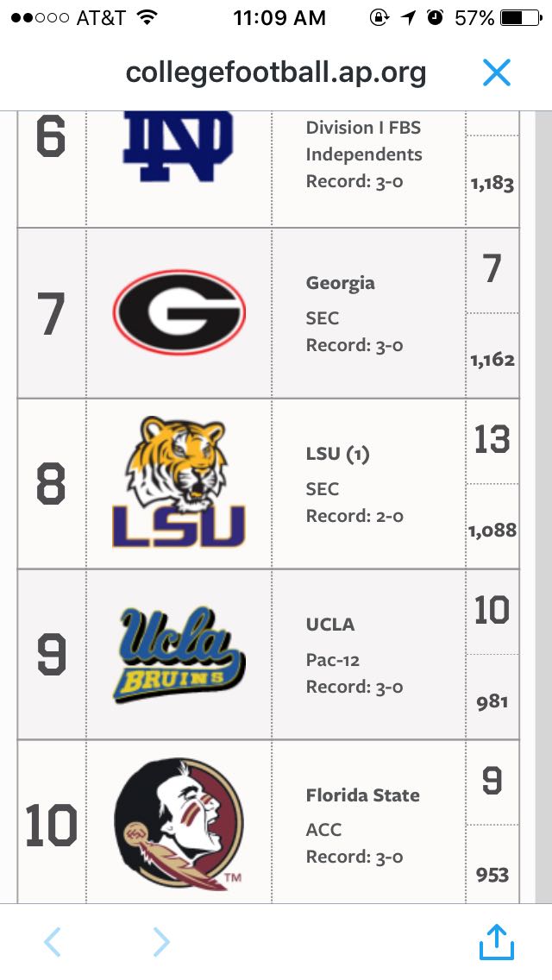Close the collegefootball.ap.org browser view
The width and height of the screenshot is (552, 980).
click(x=497, y=72)
